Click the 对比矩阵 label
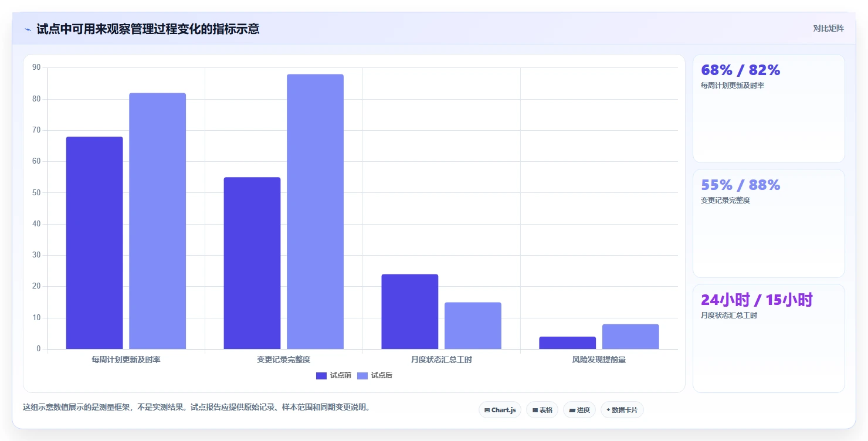 tap(829, 28)
